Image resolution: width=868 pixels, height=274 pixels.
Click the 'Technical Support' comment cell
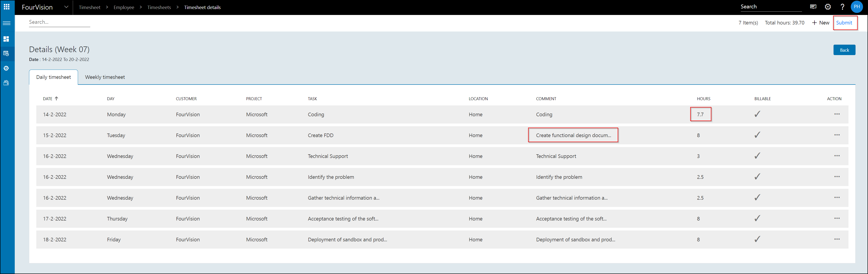[x=556, y=156]
